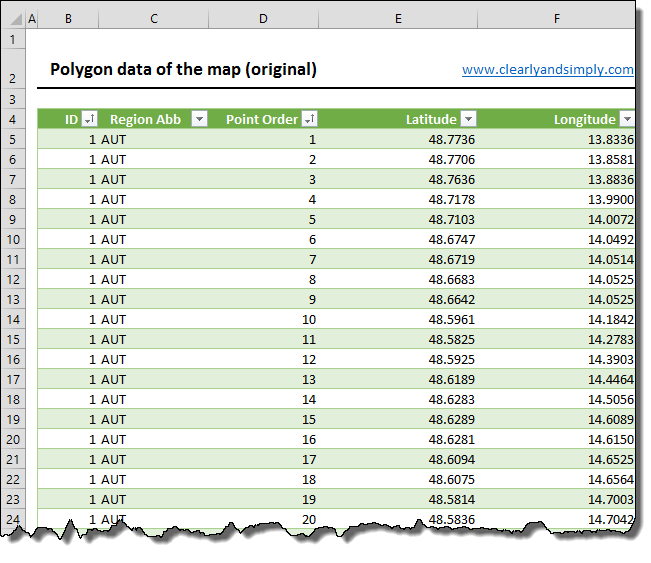Screen dimensions: 651x563
Task: Select latitude cell 48.6747
Action: coord(398,239)
